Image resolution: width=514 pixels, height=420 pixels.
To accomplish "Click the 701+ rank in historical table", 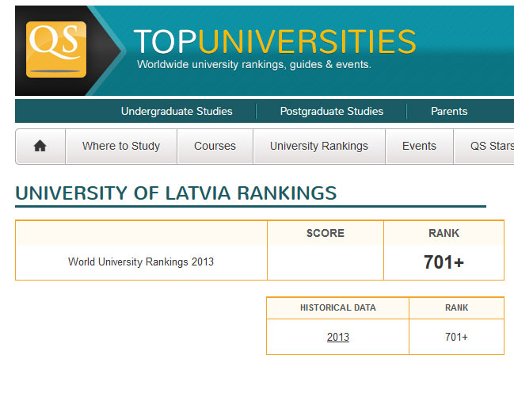I will click(x=456, y=337).
